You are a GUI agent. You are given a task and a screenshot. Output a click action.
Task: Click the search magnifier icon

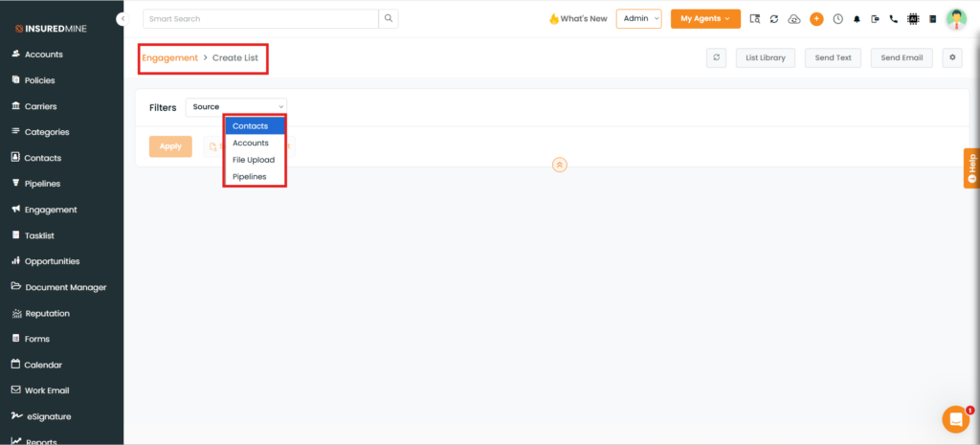coord(388,18)
